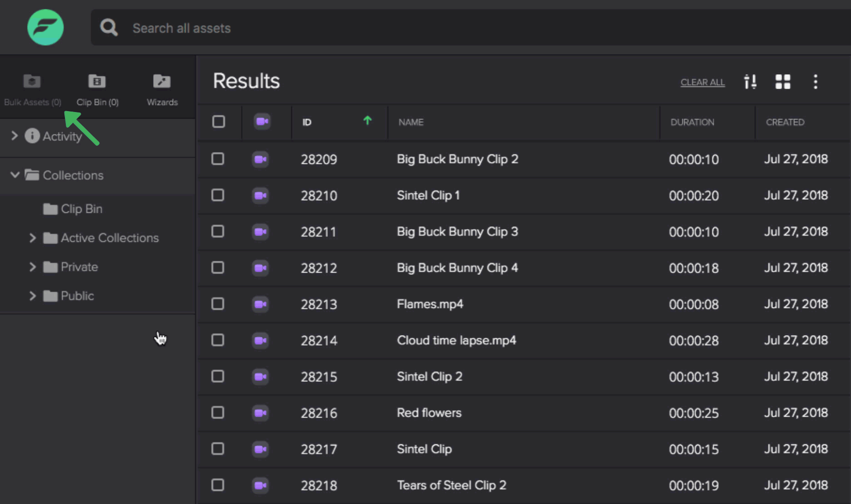
Task: Open the three-dot more options menu
Action: pyautogui.click(x=816, y=82)
